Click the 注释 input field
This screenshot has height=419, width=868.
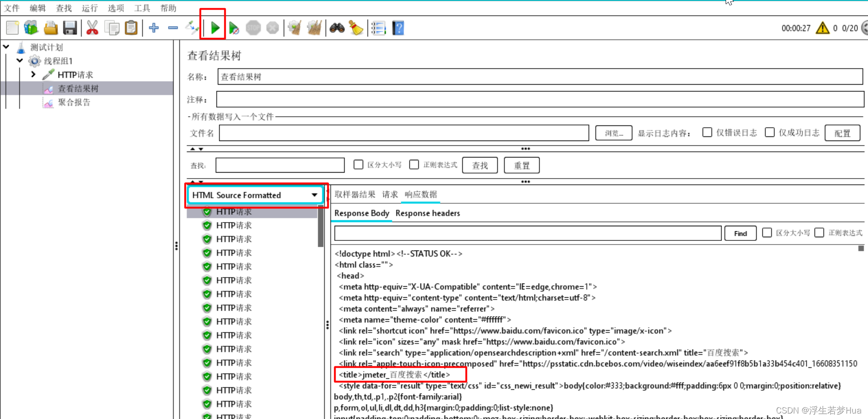540,99
